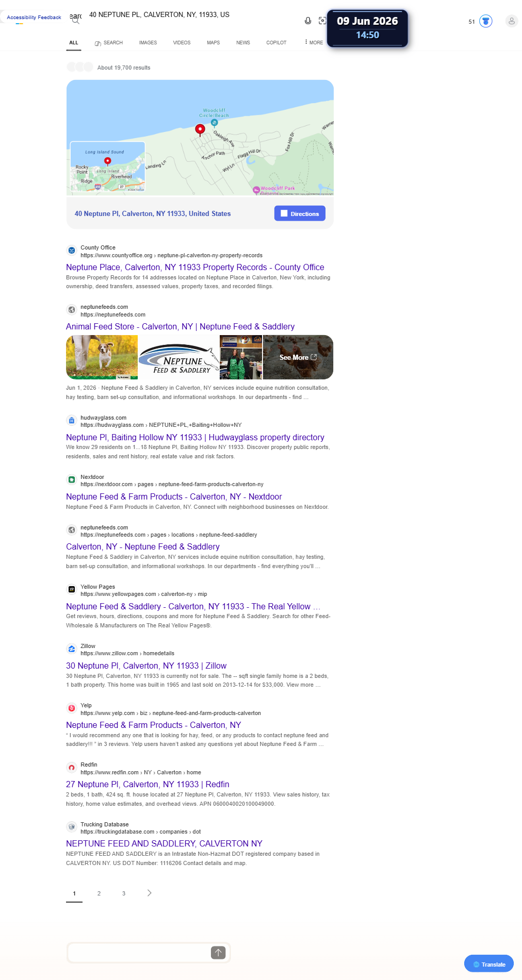The width and height of the screenshot is (522, 980).
Task: Click the staff in green aprons thumbnail
Action: coord(241,357)
